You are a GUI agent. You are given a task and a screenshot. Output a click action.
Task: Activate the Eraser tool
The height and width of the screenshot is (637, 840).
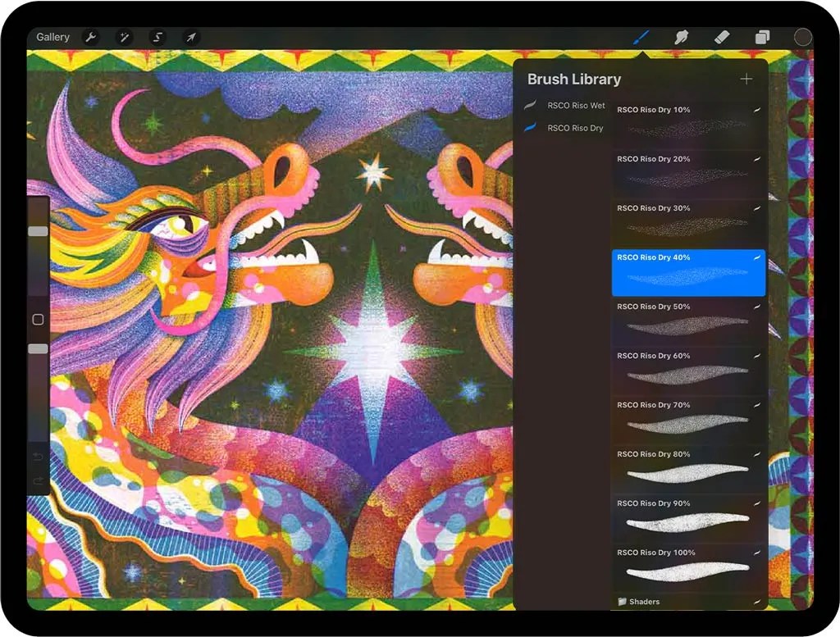(x=722, y=37)
